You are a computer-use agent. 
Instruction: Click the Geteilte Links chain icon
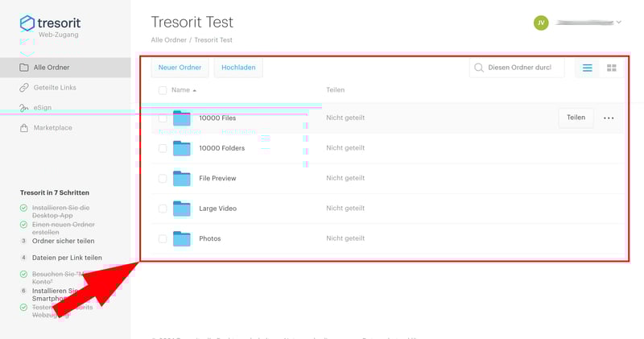24,88
